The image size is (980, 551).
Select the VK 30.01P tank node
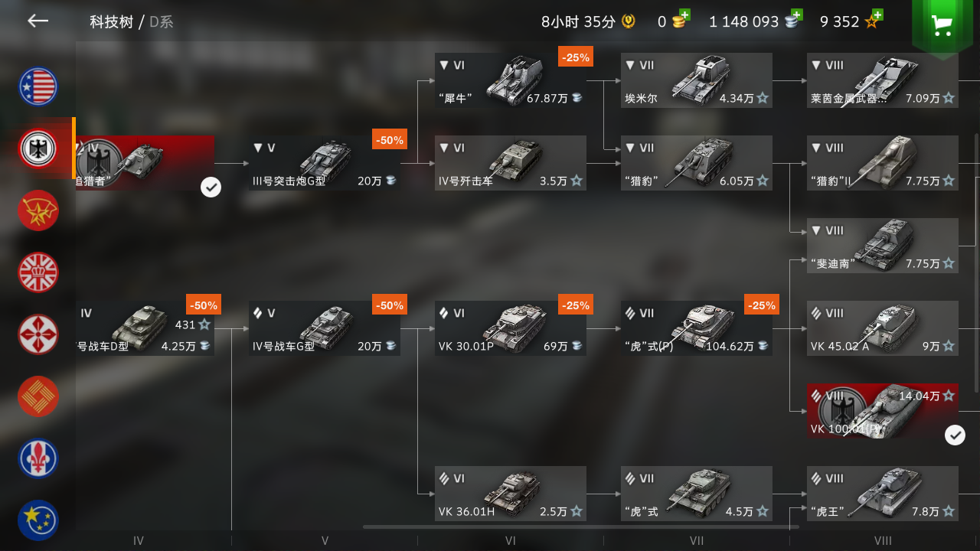pos(511,328)
